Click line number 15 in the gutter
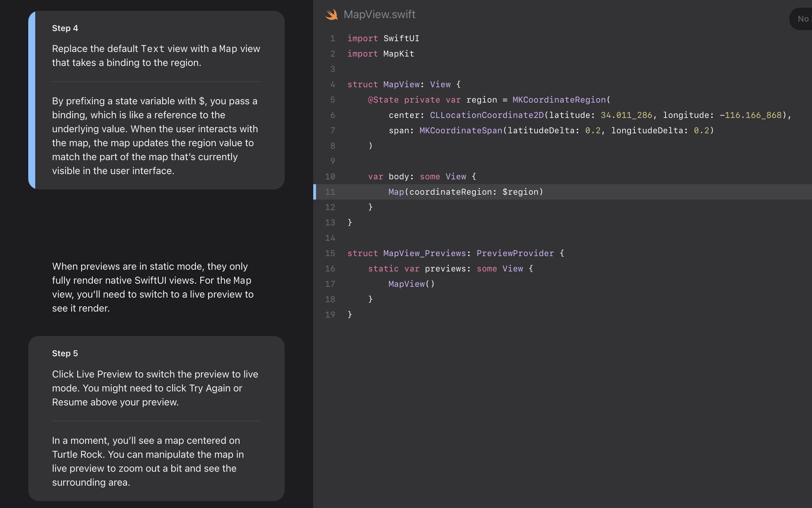 [330, 253]
